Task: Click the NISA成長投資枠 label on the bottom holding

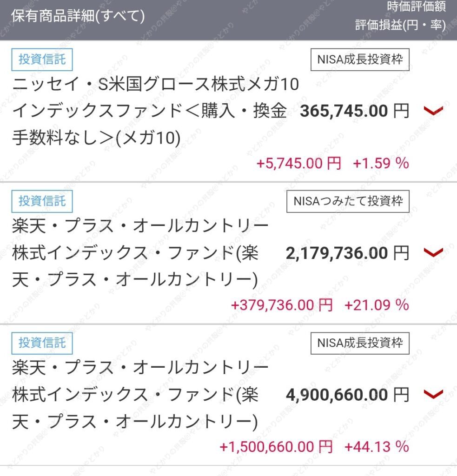Action: 360,343
